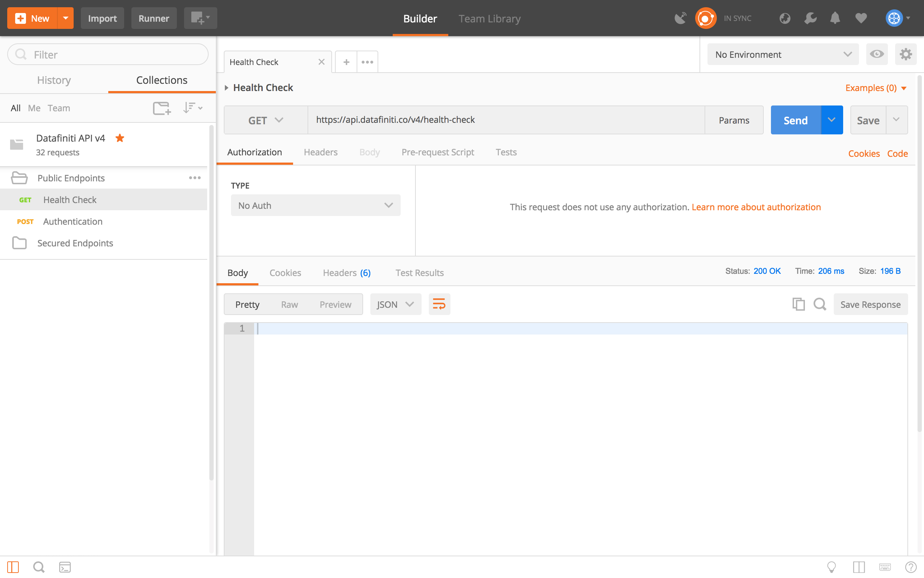924x578 pixels.
Task: Expand the Examples (0) dropdown
Action: point(876,88)
